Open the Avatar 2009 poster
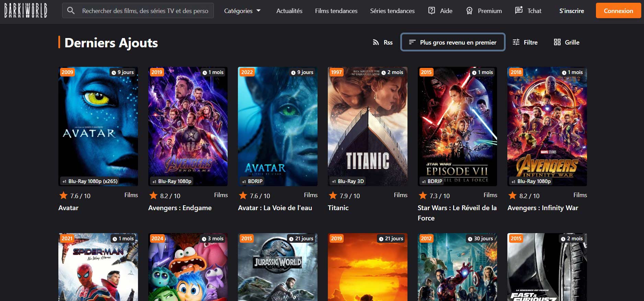The width and height of the screenshot is (644, 301). click(x=98, y=126)
